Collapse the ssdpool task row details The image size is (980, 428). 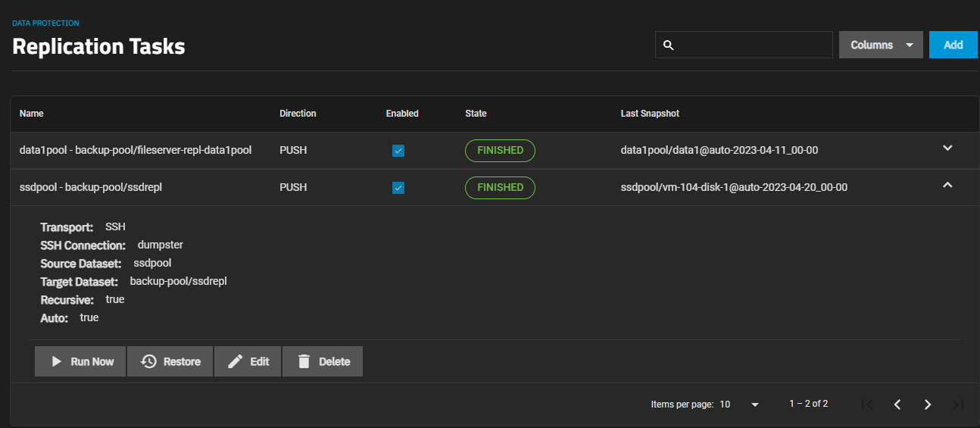click(947, 185)
